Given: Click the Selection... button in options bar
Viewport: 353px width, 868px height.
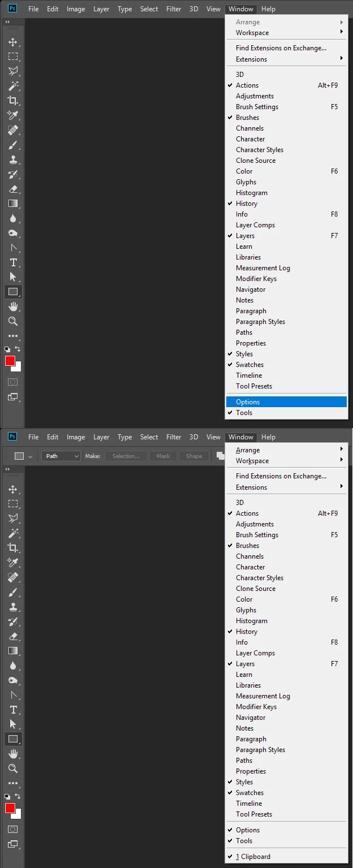Looking at the screenshot, I should click(x=126, y=456).
